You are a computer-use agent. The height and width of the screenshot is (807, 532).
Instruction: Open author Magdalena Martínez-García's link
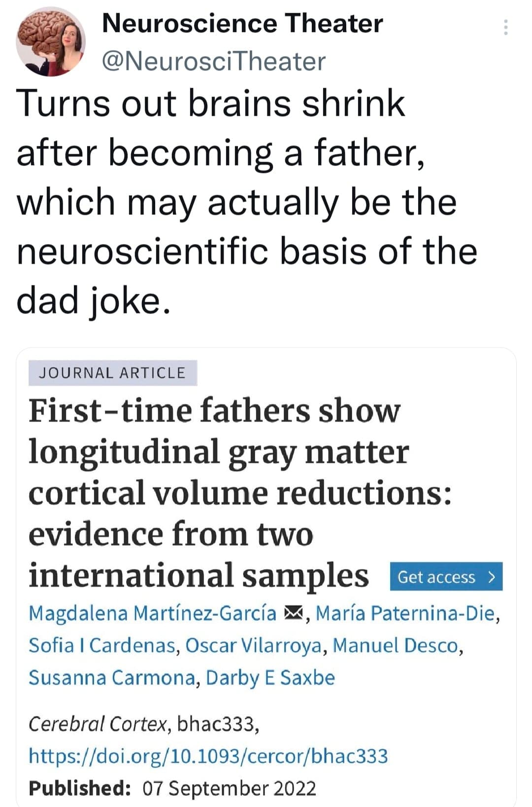(153, 613)
